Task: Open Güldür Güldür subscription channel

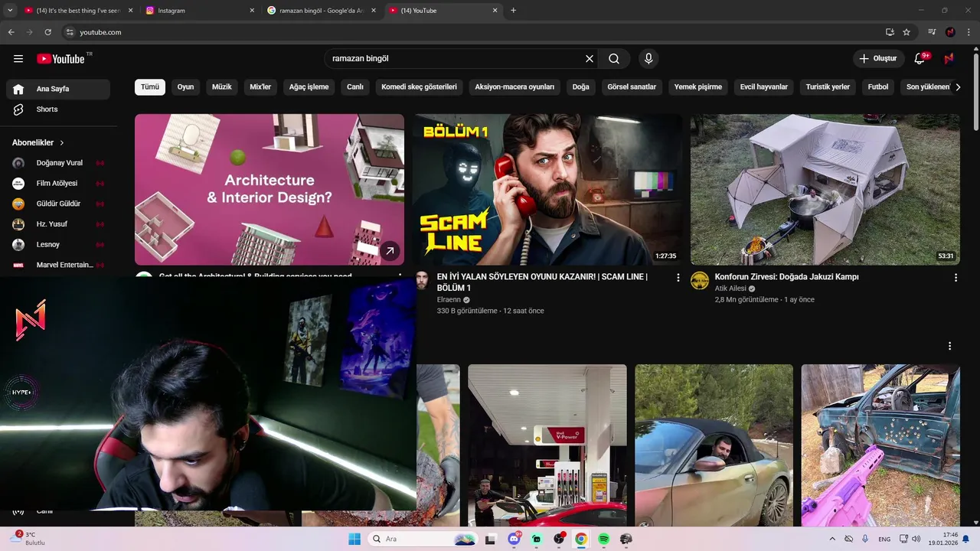Action: [58, 204]
